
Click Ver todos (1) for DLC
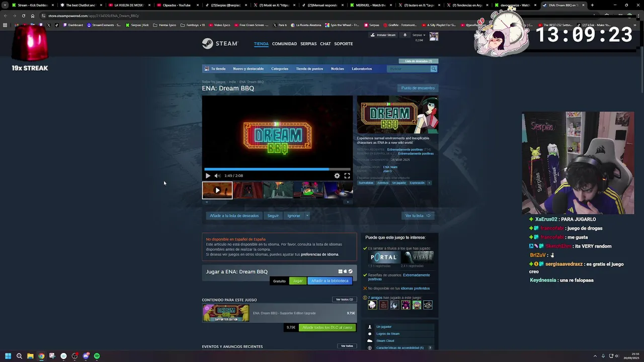(x=345, y=300)
